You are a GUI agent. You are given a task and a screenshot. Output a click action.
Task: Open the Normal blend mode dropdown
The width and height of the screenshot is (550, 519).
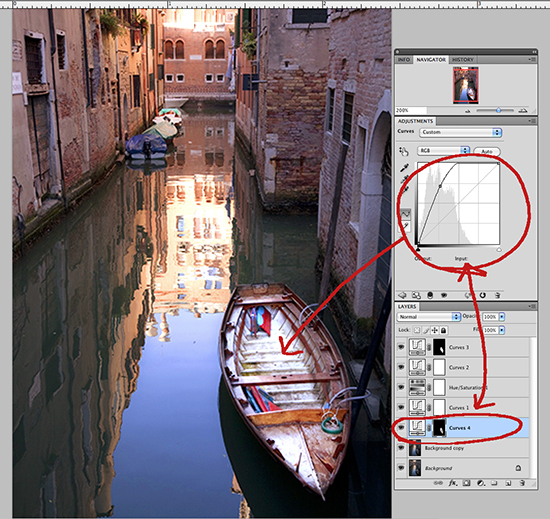click(429, 317)
